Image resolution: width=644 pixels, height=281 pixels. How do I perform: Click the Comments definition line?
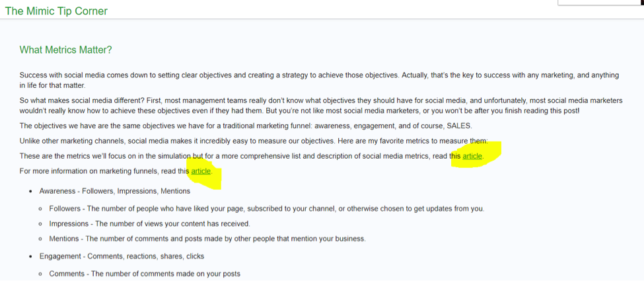145,274
